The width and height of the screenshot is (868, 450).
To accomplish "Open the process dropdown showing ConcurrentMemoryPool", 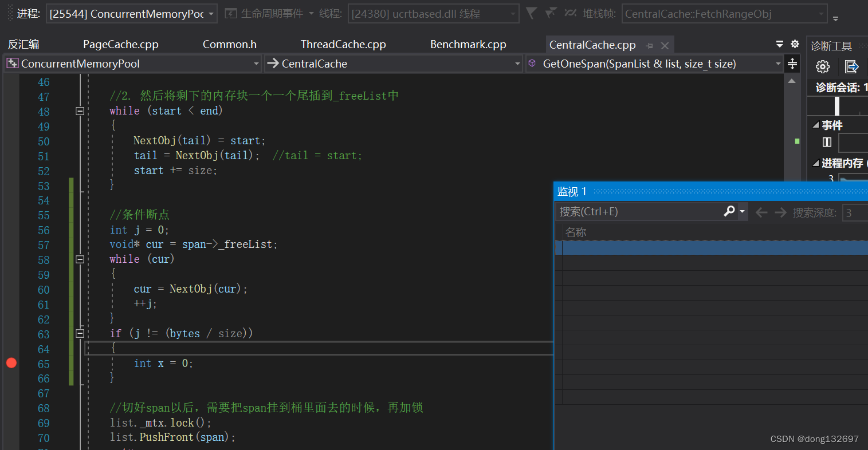I will 131,13.
